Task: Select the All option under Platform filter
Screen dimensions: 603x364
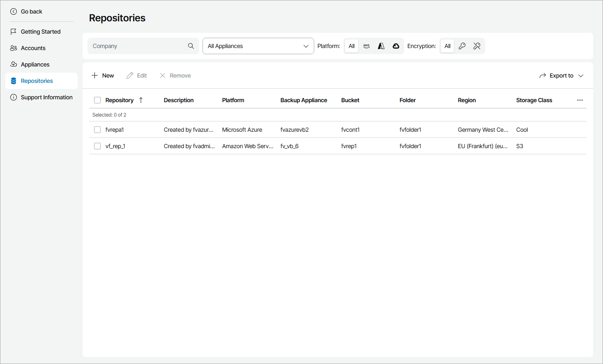Action: tap(352, 46)
